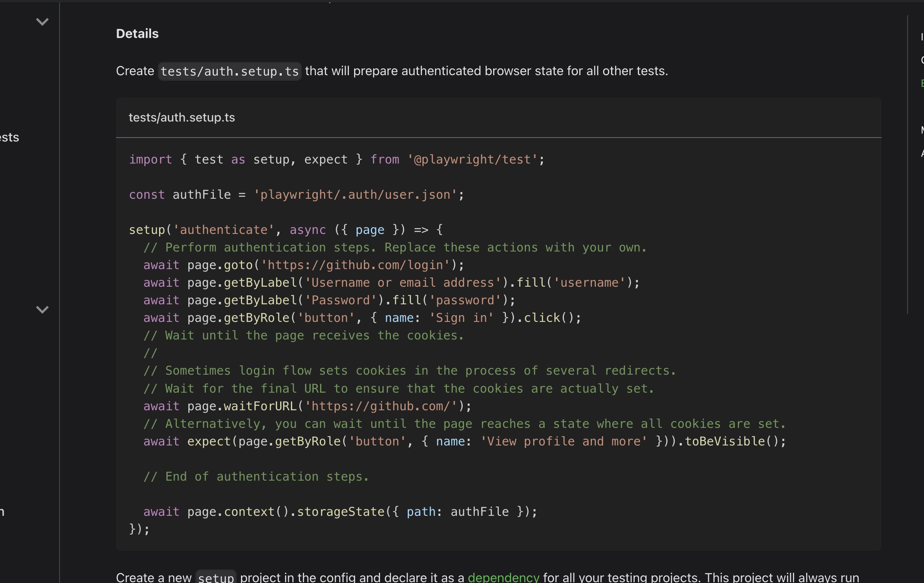Click the '@playwright/test' string in the import line
Image resolution: width=924 pixels, height=583 pixels.
(473, 160)
